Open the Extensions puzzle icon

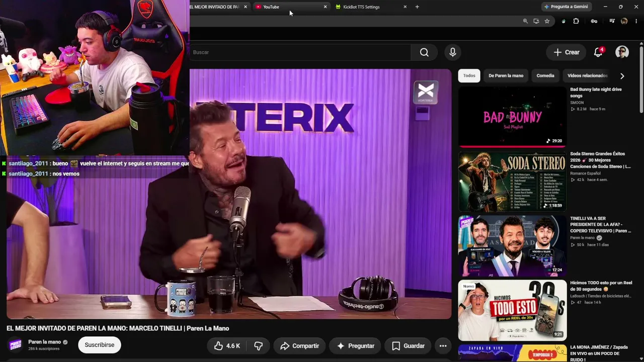pos(576,21)
